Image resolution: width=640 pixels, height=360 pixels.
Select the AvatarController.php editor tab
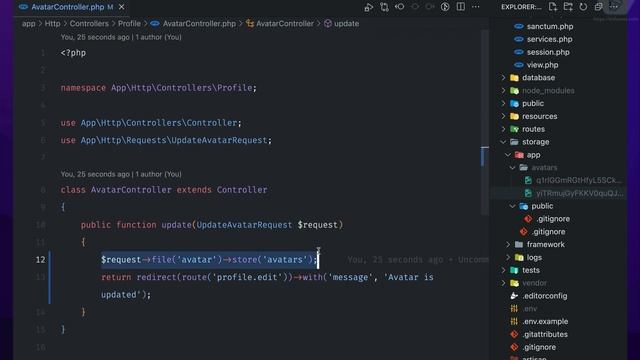(x=67, y=7)
